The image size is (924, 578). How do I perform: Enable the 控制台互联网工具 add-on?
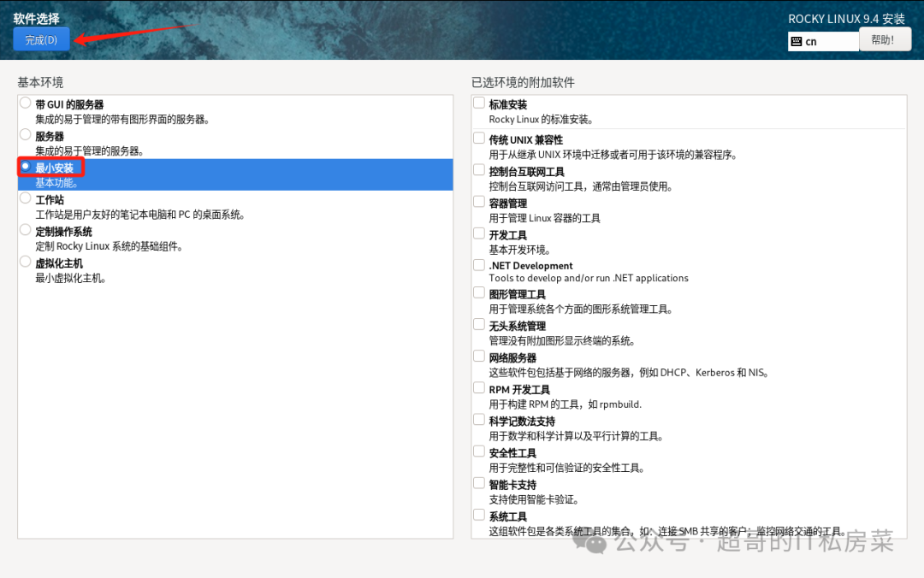(x=478, y=171)
